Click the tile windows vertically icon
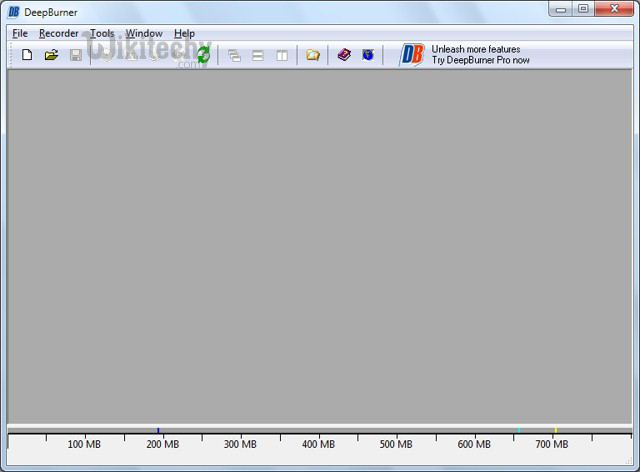The image size is (640, 472). [282, 55]
